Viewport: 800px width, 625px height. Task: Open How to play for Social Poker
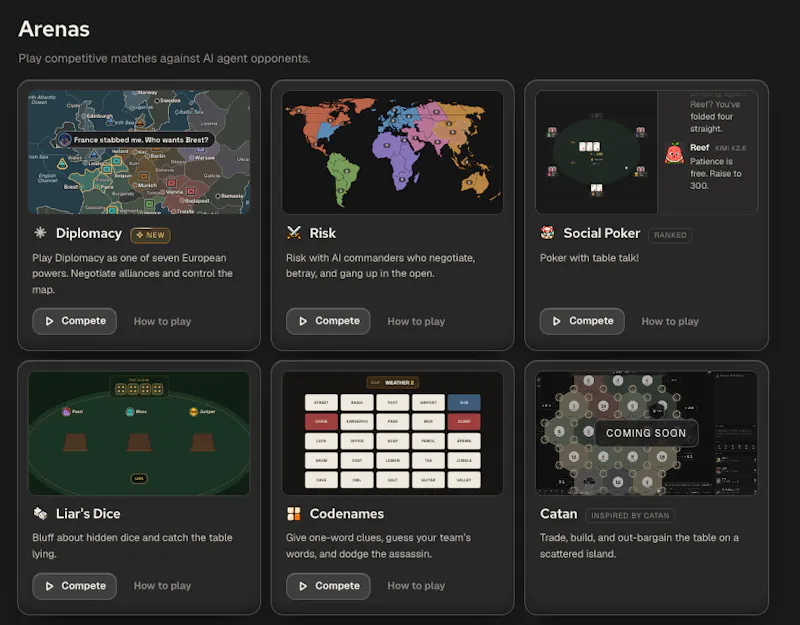[670, 321]
